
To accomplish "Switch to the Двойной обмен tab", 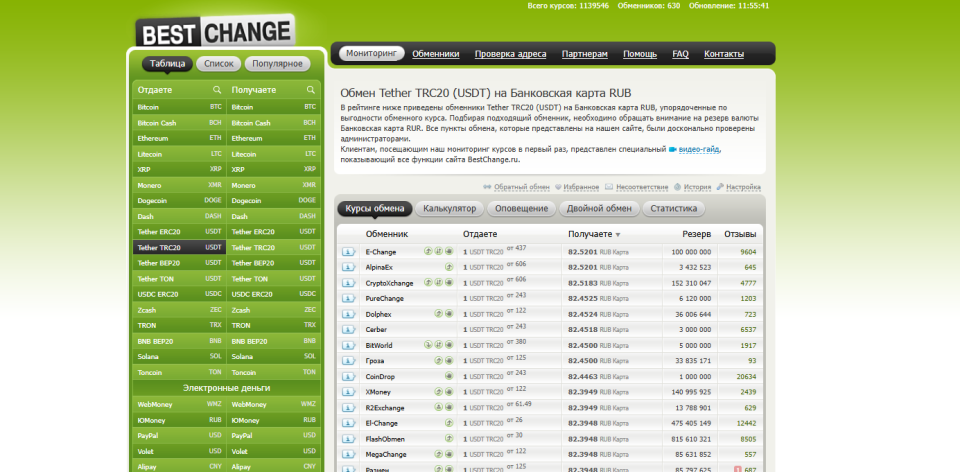I will pyautogui.click(x=599, y=208).
